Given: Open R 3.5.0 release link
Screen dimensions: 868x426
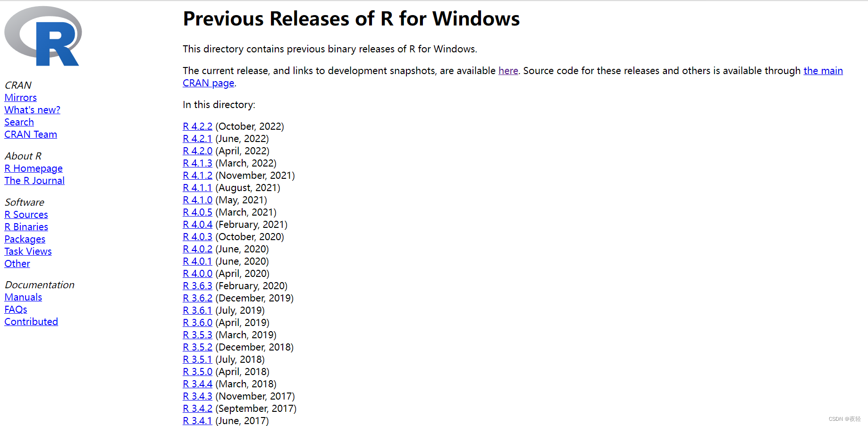Looking at the screenshot, I should tap(198, 372).
